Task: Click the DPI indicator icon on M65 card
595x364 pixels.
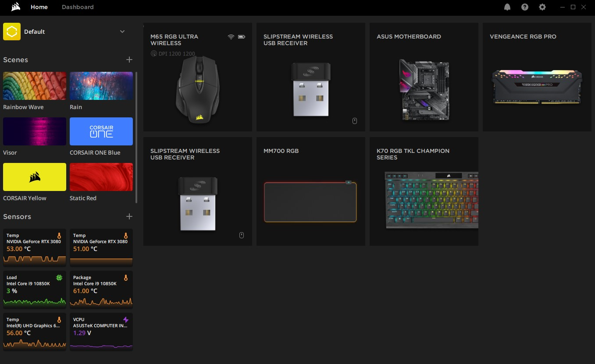Action: (153, 54)
